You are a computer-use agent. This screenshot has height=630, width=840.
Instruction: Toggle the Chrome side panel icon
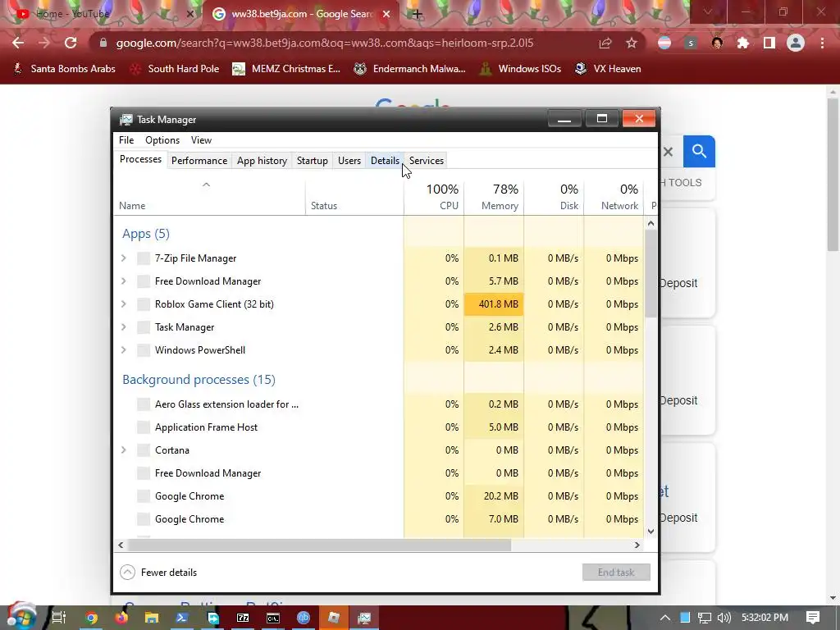(x=769, y=43)
